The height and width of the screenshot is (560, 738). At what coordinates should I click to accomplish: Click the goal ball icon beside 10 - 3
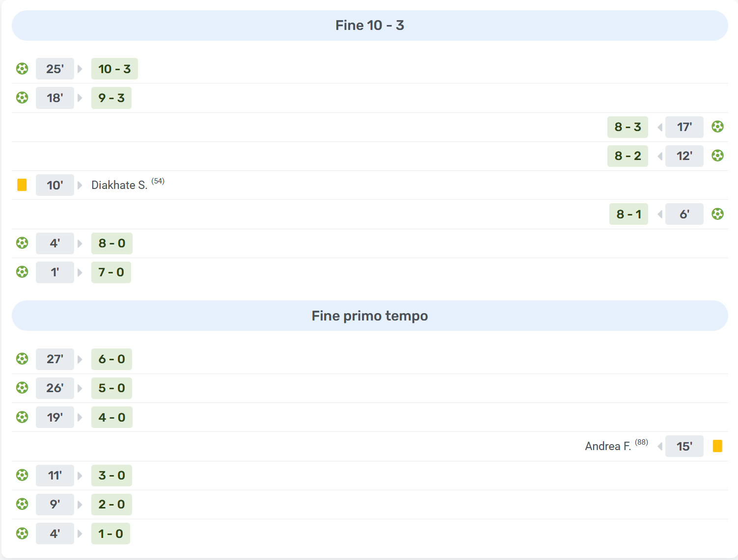[x=22, y=69]
